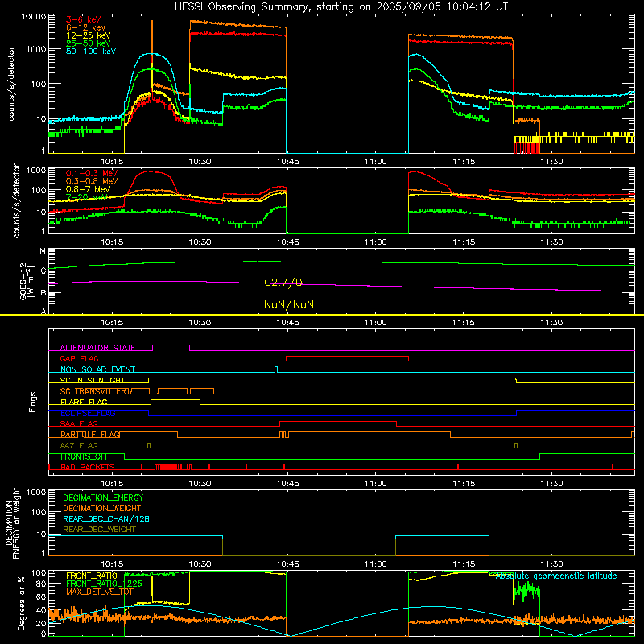The height and width of the screenshot is (644, 644).
Task: Click the Degrees or % axis title
Action: tap(21, 603)
